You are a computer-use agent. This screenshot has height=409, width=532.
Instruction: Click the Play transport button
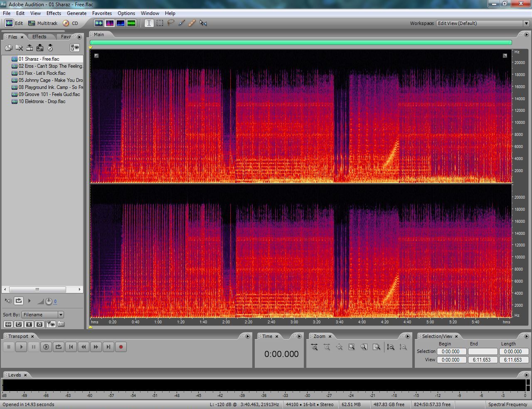(x=21, y=347)
